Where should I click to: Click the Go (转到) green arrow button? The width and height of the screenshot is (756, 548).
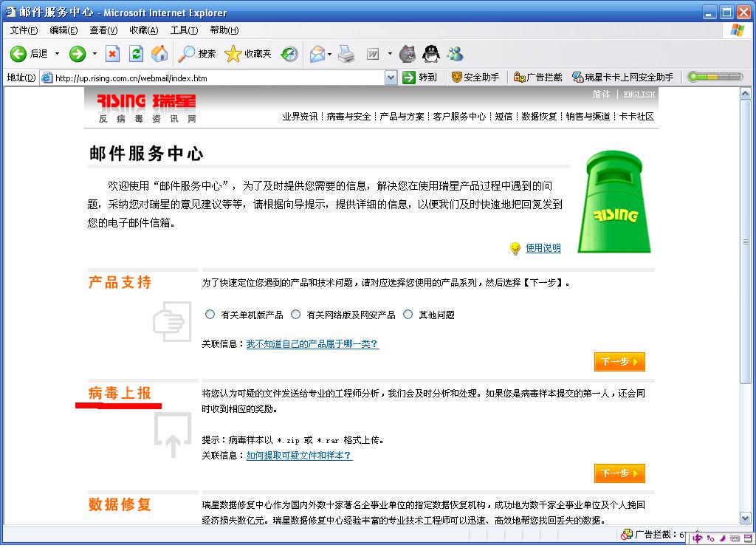pos(419,78)
